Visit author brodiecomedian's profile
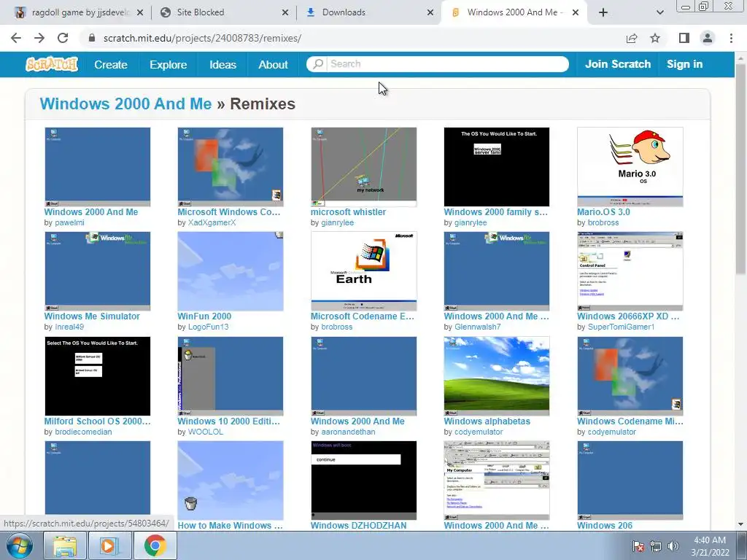Viewport: 747px width, 560px height. 83,432
